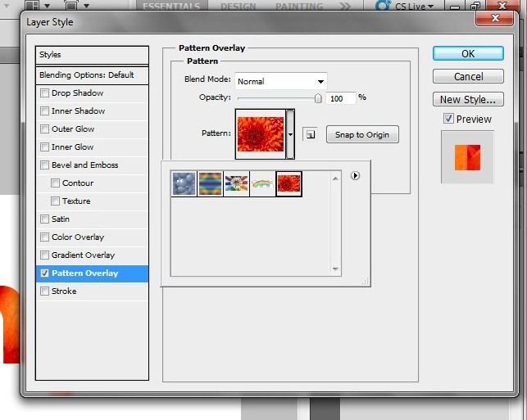Enable the Stroke effect checkbox
The height and width of the screenshot is (420, 527).
[x=45, y=291]
